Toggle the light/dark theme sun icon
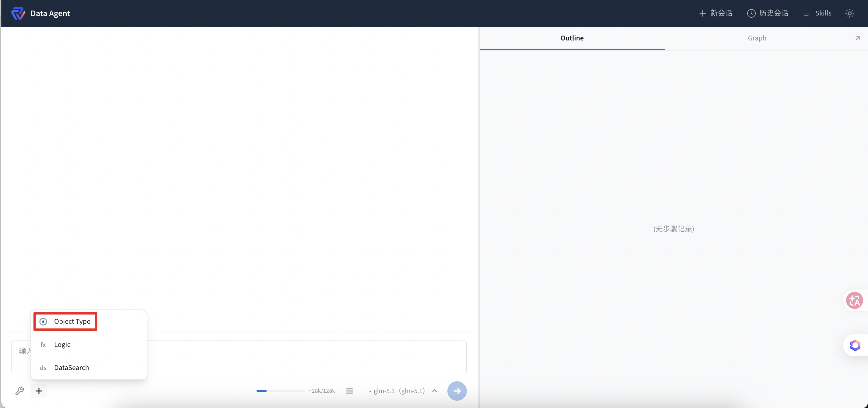The width and height of the screenshot is (868, 408). click(849, 13)
